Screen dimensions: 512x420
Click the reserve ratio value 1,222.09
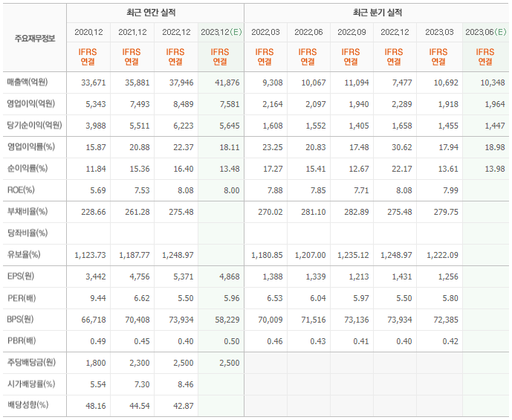pyautogui.click(x=442, y=255)
